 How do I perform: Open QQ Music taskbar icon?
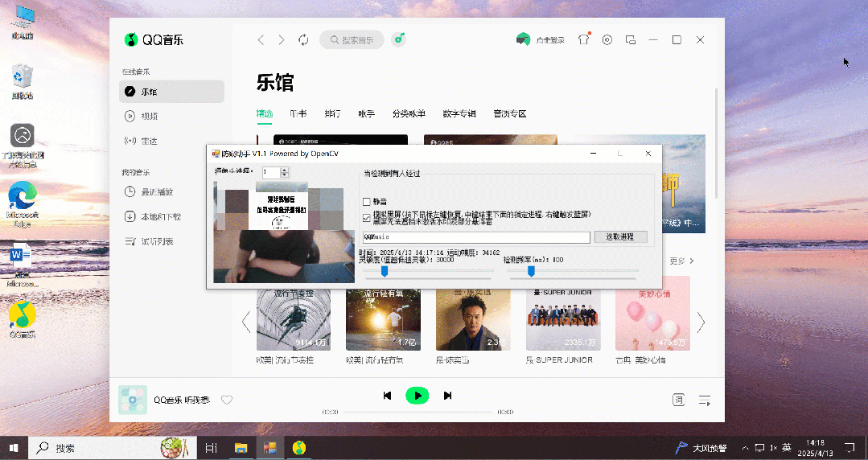[299, 448]
